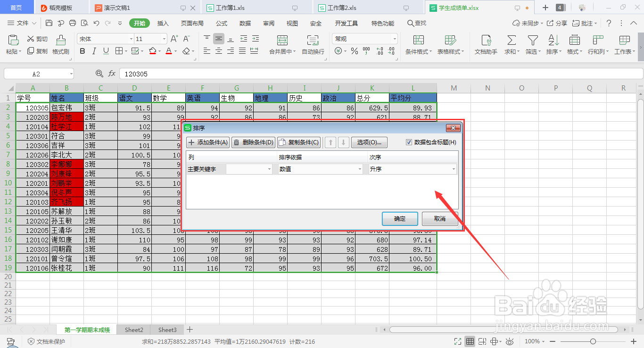Screen dimensions: 644x348
Task: Click 添加条件 (Add Condition) button
Action: point(208,142)
